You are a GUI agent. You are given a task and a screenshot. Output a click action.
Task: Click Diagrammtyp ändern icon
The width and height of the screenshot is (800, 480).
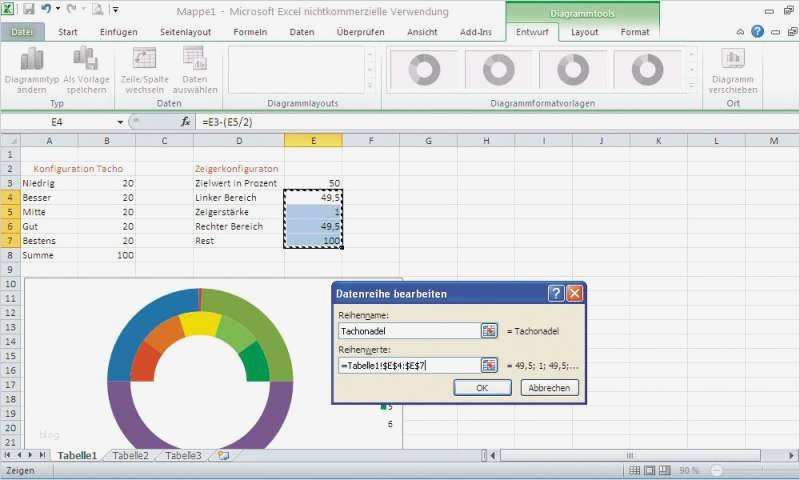[32, 59]
